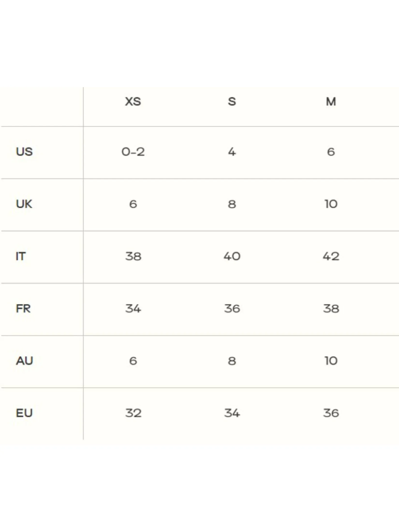Click the XS column header

pyautogui.click(x=133, y=102)
